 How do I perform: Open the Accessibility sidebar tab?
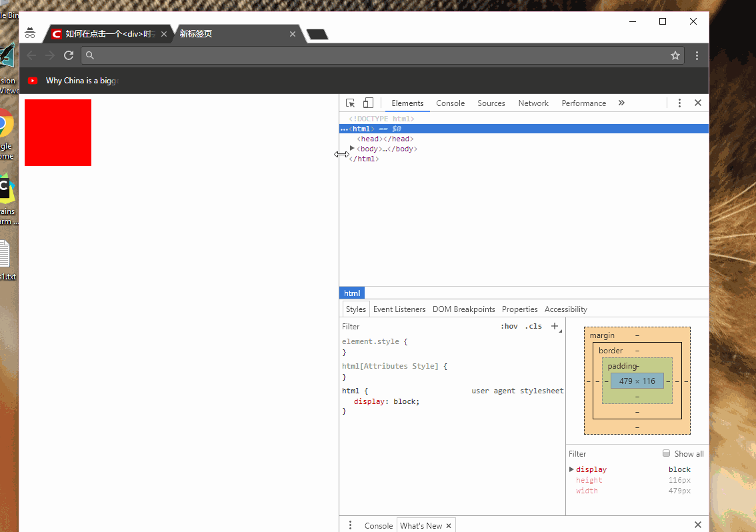565,309
